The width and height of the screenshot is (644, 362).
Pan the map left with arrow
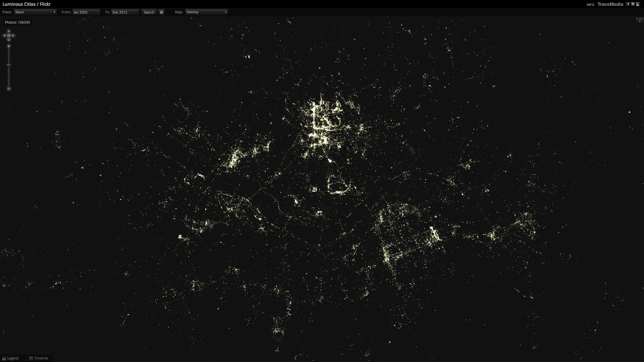tap(5, 36)
